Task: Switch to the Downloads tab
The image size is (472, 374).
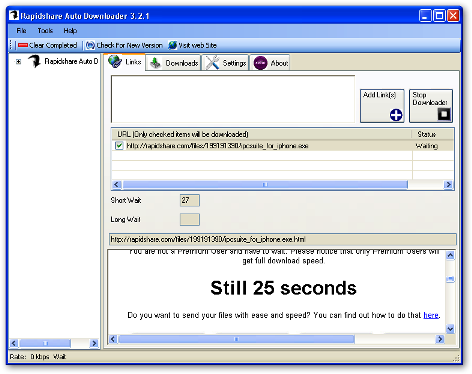Action: pyautogui.click(x=174, y=63)
